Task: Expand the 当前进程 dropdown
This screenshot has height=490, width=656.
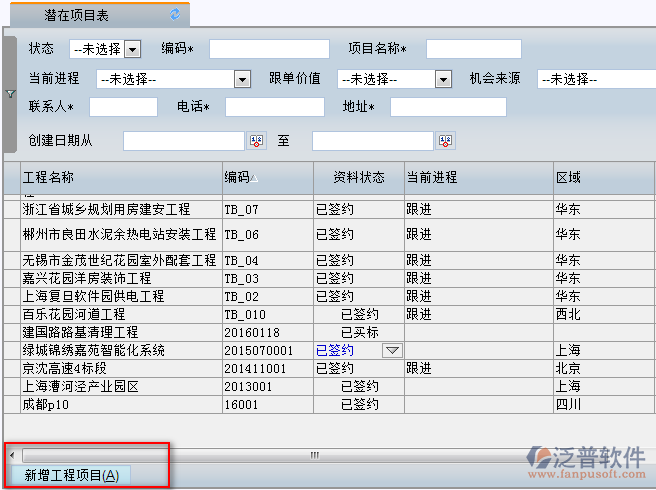Action: click(241, 79)
